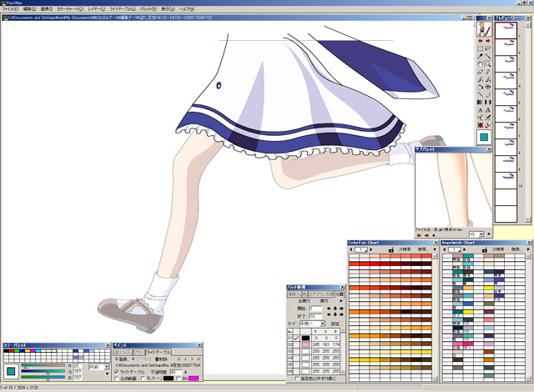Expand color palette panel options arrow

coord(108,374)
